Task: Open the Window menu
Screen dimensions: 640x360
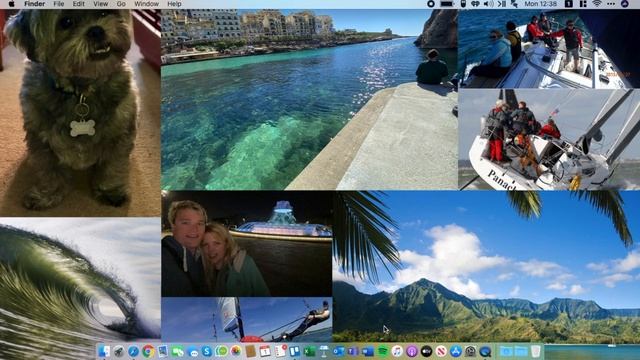Action: coord(147,4)
